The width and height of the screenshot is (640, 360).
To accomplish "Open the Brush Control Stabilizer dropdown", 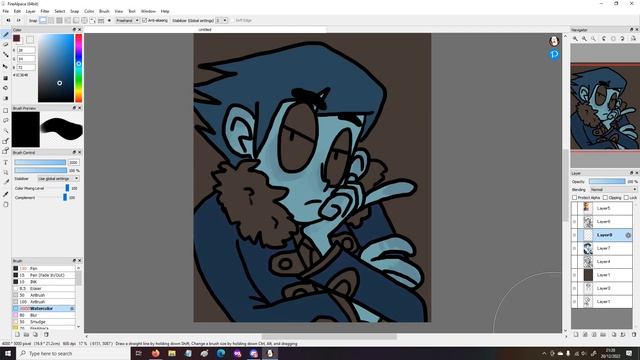I will click(x=58, y=179).
